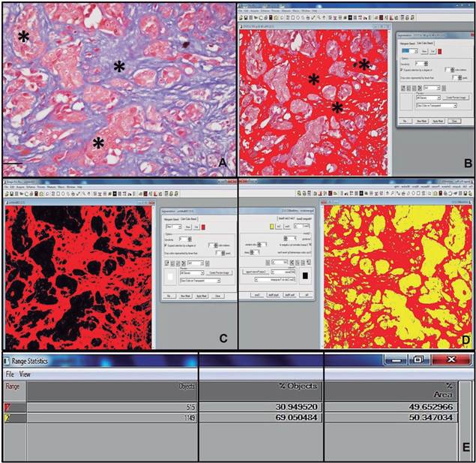
Task: Click first toolbar icon in panel B window
Action: [242, 17]
